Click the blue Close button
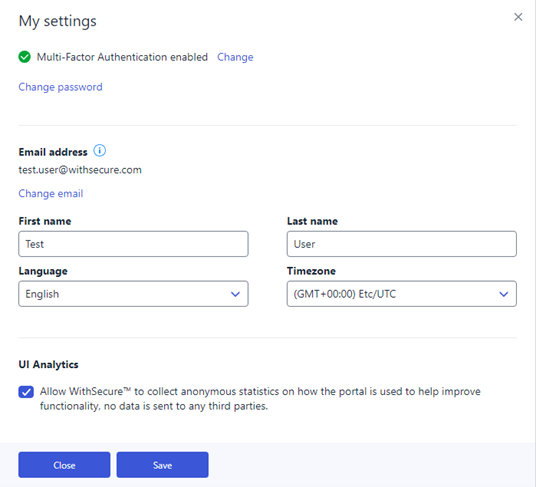The width and height of the screenshot is (536, 487). click(x=64, y=465)
